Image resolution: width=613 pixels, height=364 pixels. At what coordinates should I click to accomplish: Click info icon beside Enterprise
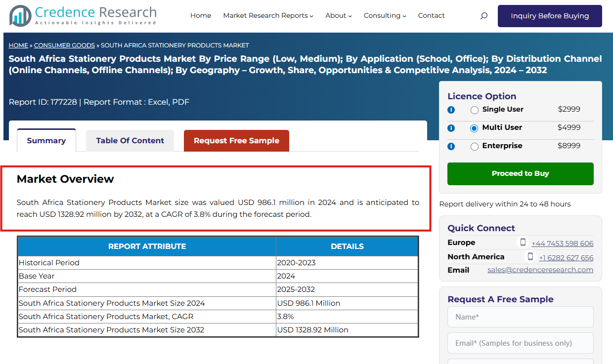[451, 147]
